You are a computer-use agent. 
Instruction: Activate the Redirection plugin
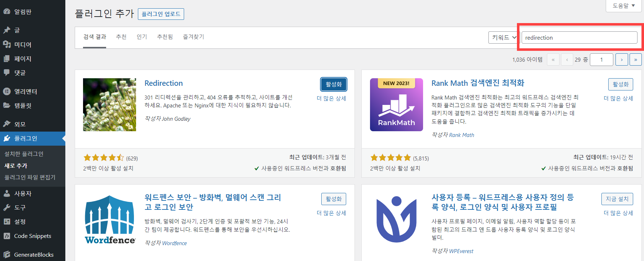click(334, 84)
